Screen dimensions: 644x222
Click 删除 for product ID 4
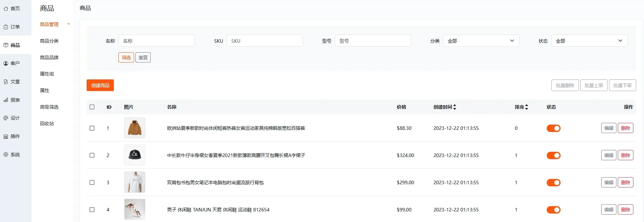[x=626, y=210]
